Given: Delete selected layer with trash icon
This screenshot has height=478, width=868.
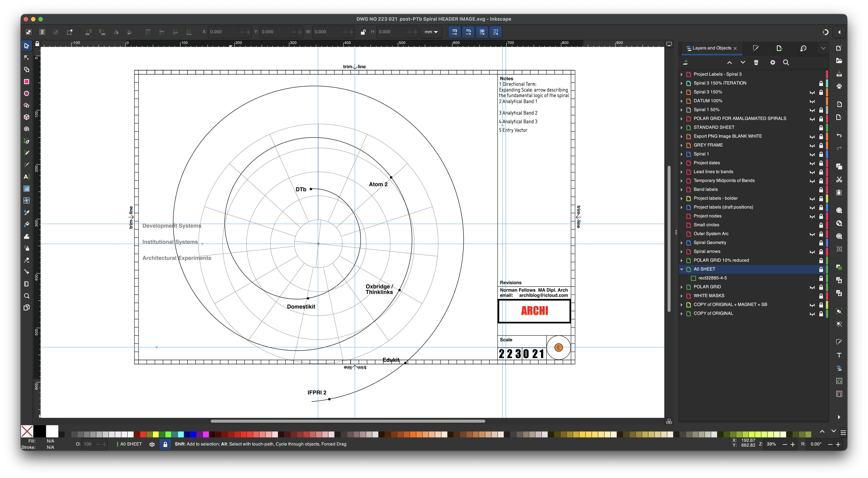Looking at the screenshot, I should [x=756, y=62].
